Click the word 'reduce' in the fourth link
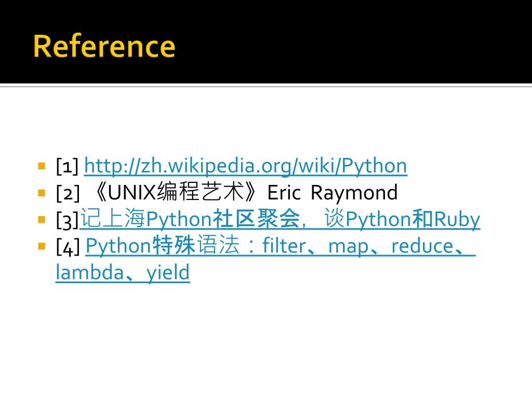This screenshot has width=532, height=399. point(422,246)
